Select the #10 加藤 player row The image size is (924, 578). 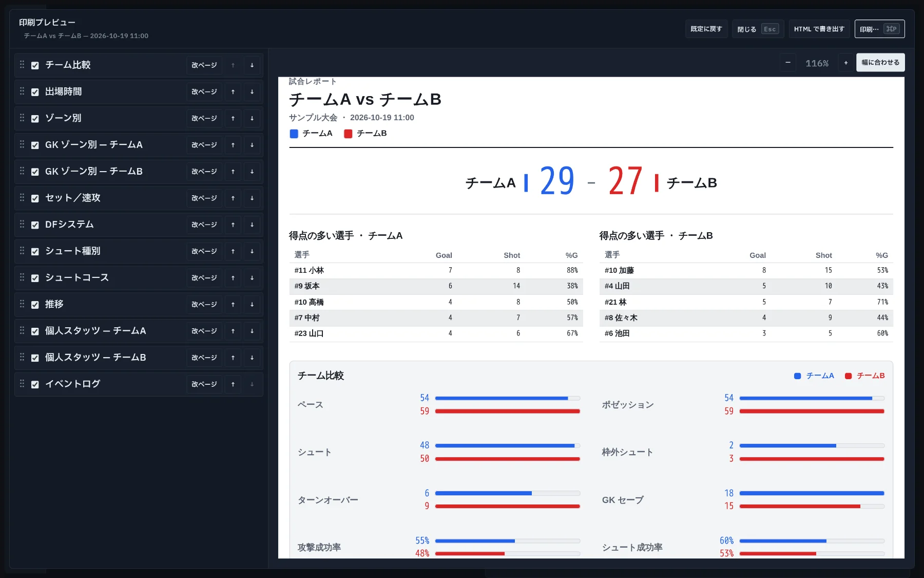pos(746,270)
